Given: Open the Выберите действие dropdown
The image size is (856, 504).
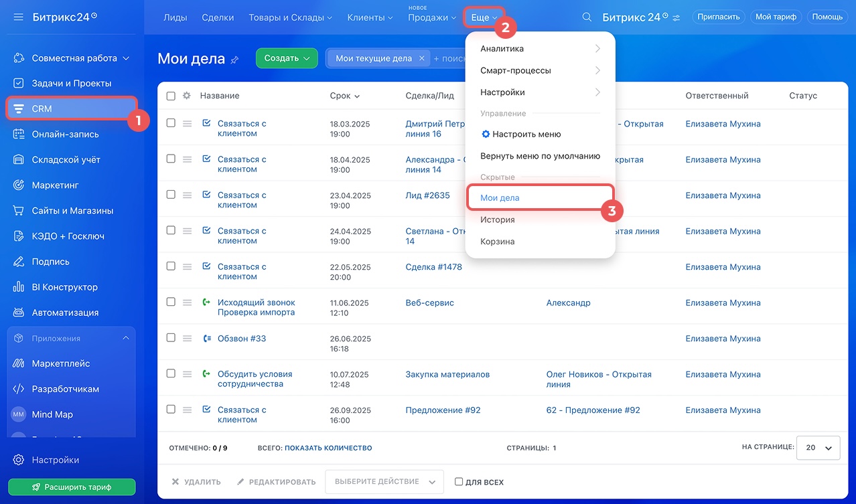Looking at the screenshot, I should tap(384, 482).
